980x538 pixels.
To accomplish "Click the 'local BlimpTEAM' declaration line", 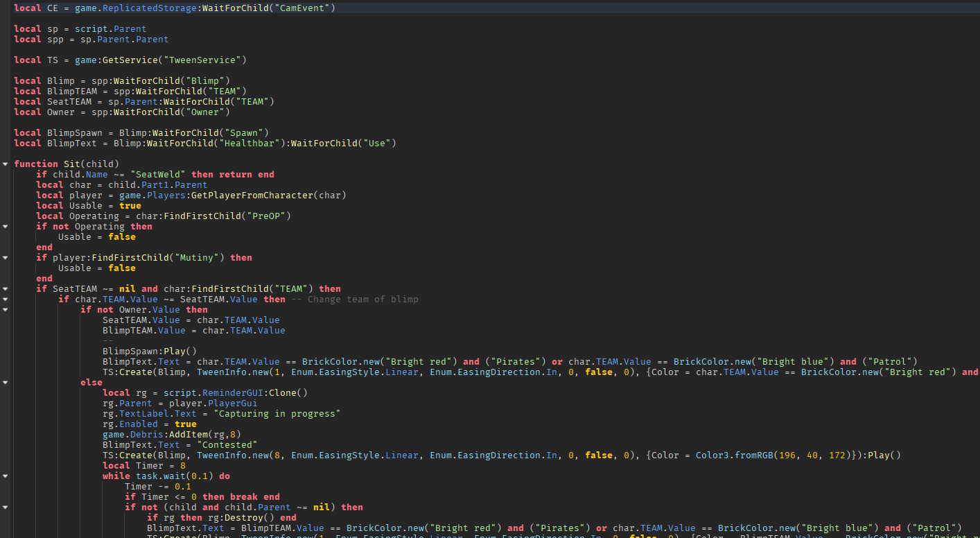I will (130, 92).
